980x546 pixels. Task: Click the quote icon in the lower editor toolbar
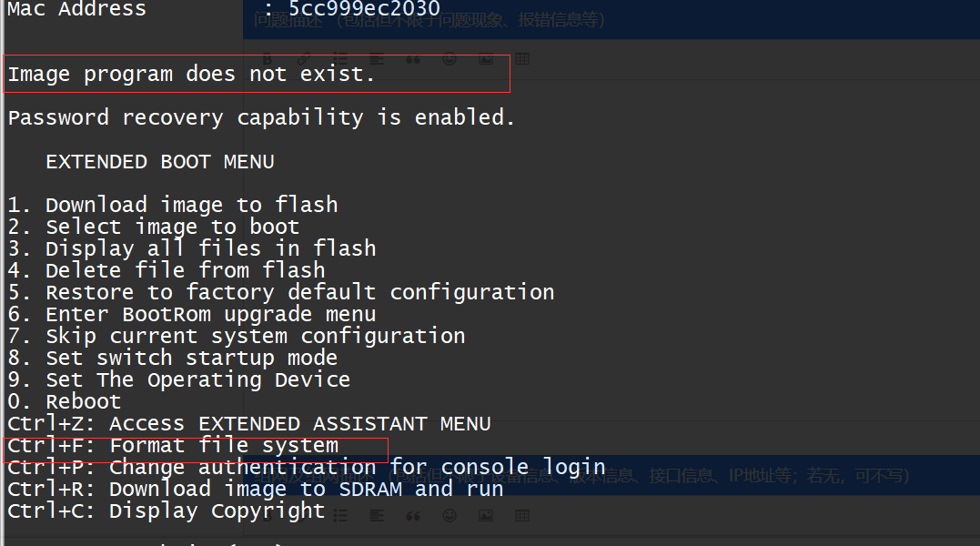413,516
